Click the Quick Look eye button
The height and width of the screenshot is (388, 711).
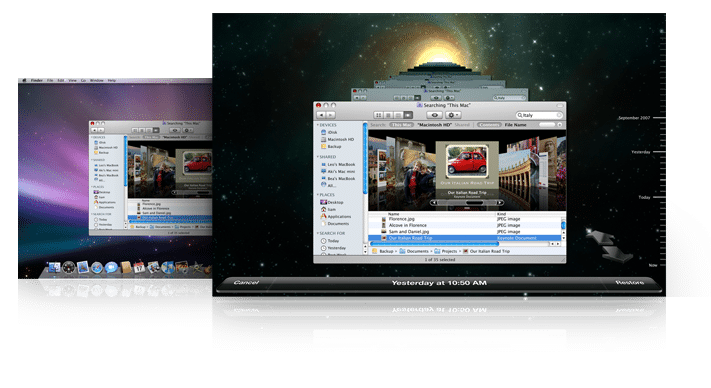[x=434, y=115]
